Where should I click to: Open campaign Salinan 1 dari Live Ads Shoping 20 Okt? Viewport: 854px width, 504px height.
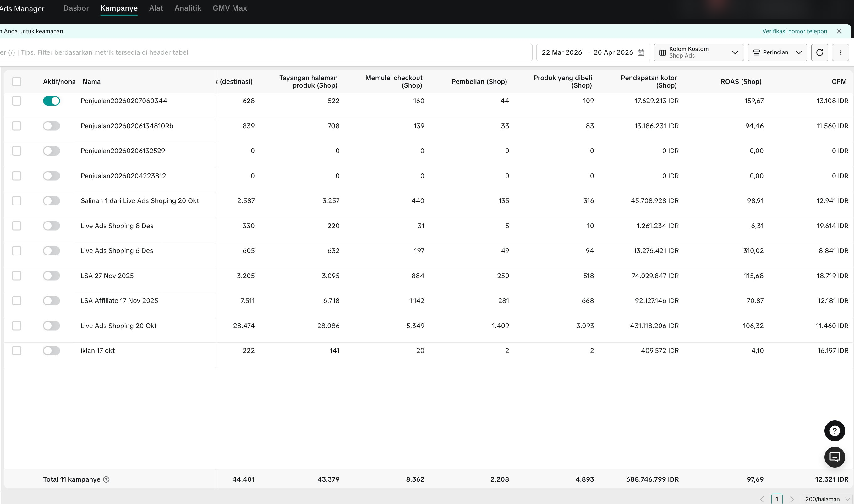(140, 201)
